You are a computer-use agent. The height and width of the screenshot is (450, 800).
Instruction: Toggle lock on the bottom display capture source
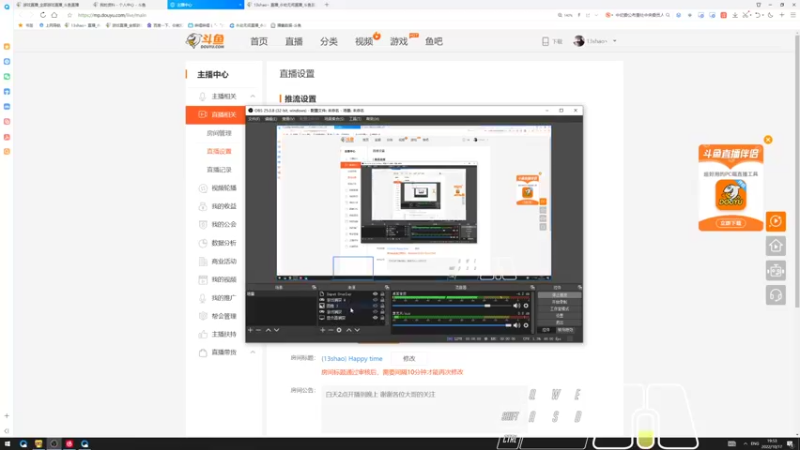383,317
